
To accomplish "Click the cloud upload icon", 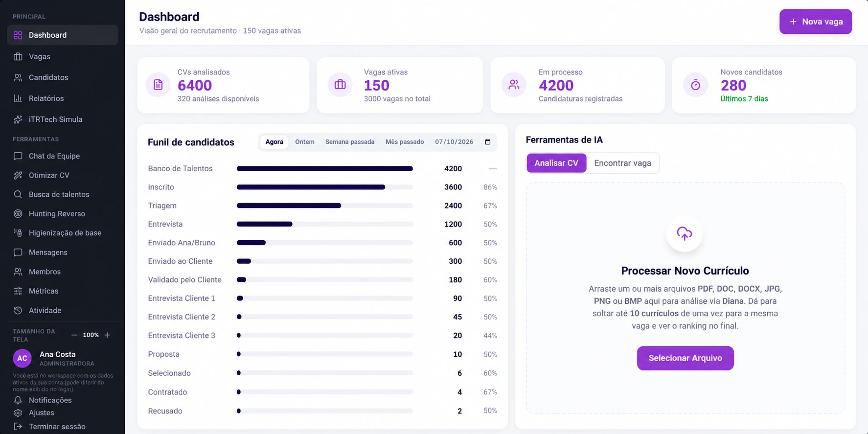I will pyautogui.click(x=685, y=233).
